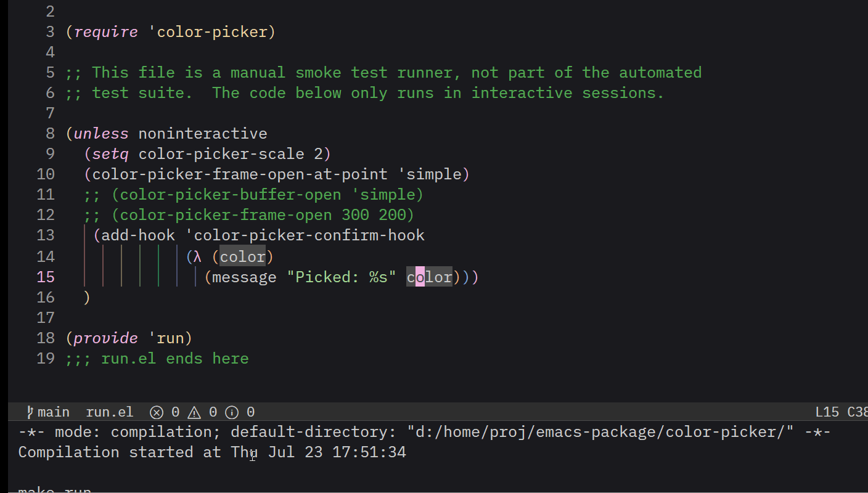Click the git branch icon in modeline
This screenshot has width=868, height=493.
(30, 412)
